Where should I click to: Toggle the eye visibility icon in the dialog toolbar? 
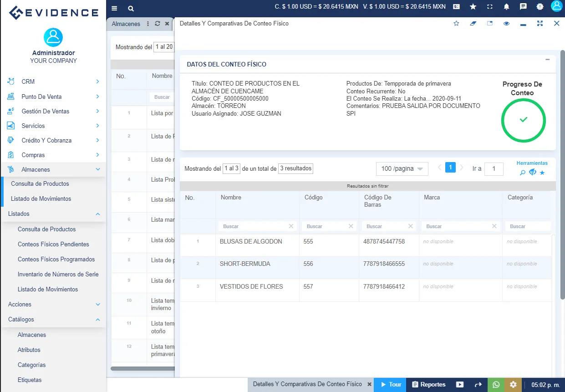pos(506,23)
